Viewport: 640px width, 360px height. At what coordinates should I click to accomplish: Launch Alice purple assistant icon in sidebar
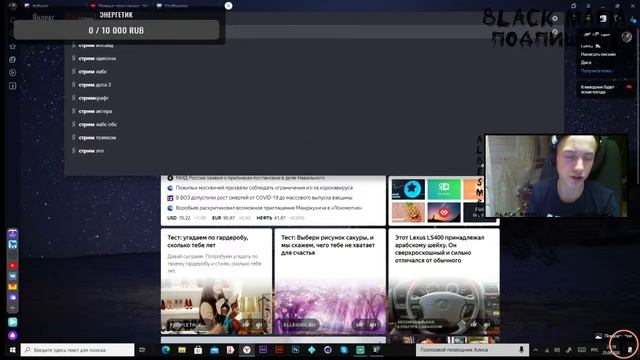[x=13, y=335]
